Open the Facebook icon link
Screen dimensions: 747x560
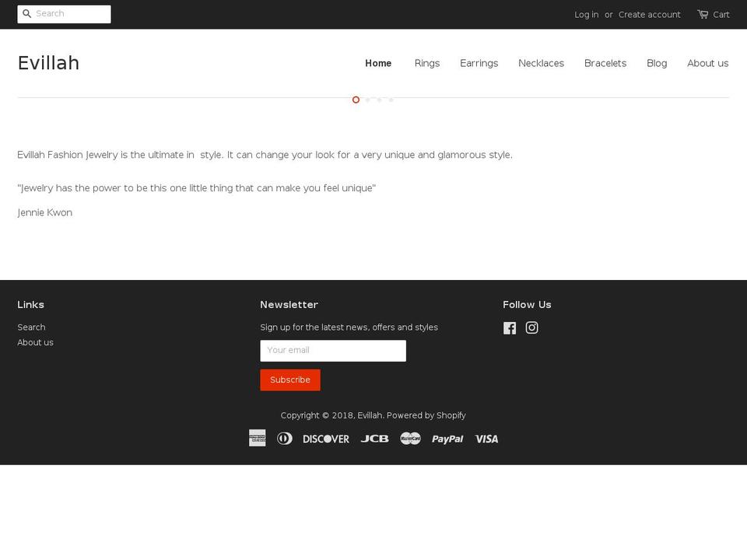pyautogui.click(x=509, y=327)
